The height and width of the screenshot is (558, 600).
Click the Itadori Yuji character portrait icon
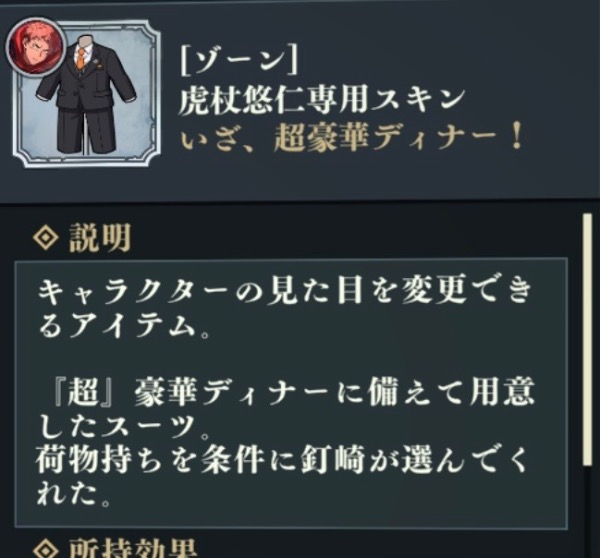coord(35,45)
